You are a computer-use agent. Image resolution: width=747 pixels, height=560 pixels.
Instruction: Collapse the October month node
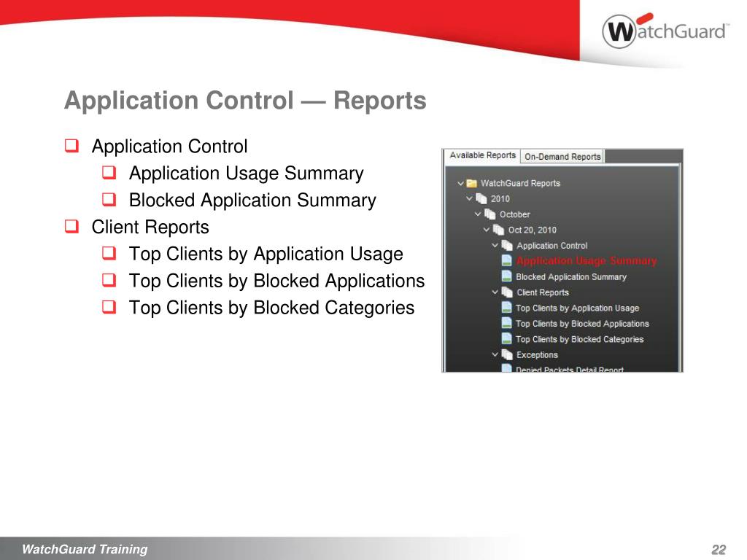[478, 214]
